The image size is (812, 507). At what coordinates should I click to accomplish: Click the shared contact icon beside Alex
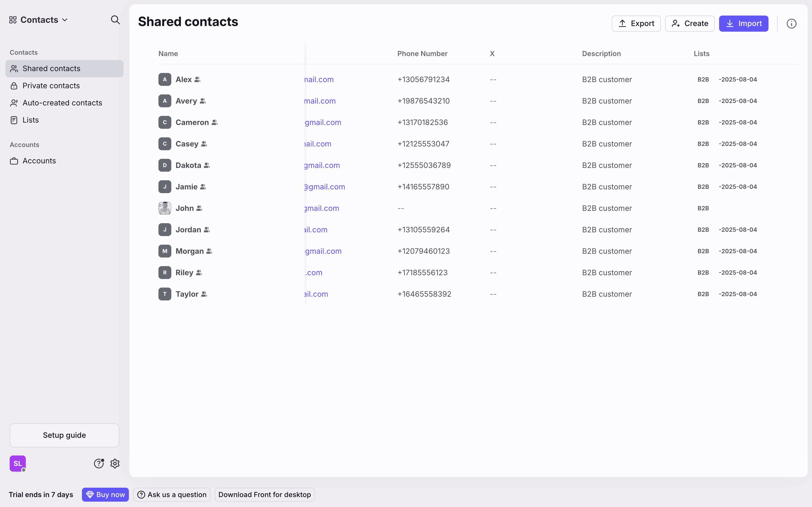pyautogui.click(x=198, y=79)
